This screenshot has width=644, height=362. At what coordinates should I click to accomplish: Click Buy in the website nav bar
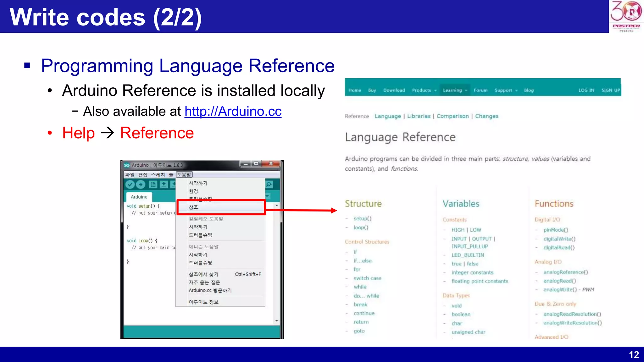pos(372,90)
